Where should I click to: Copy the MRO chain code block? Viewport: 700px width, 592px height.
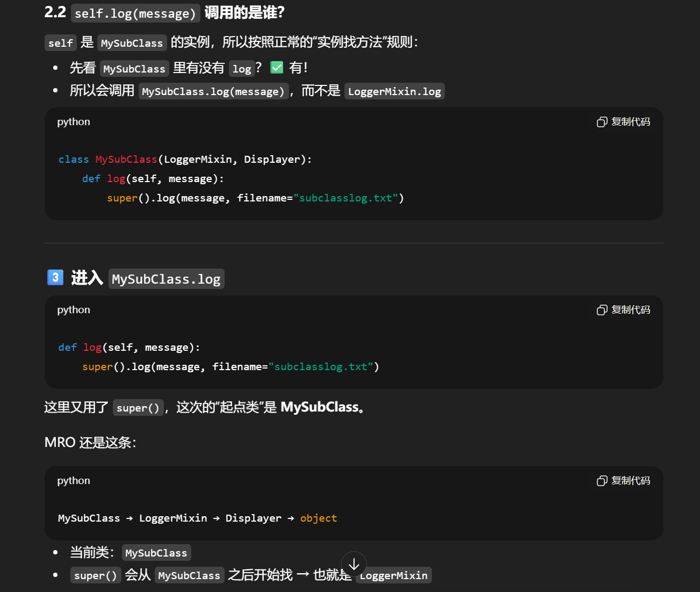pos(623,481)
